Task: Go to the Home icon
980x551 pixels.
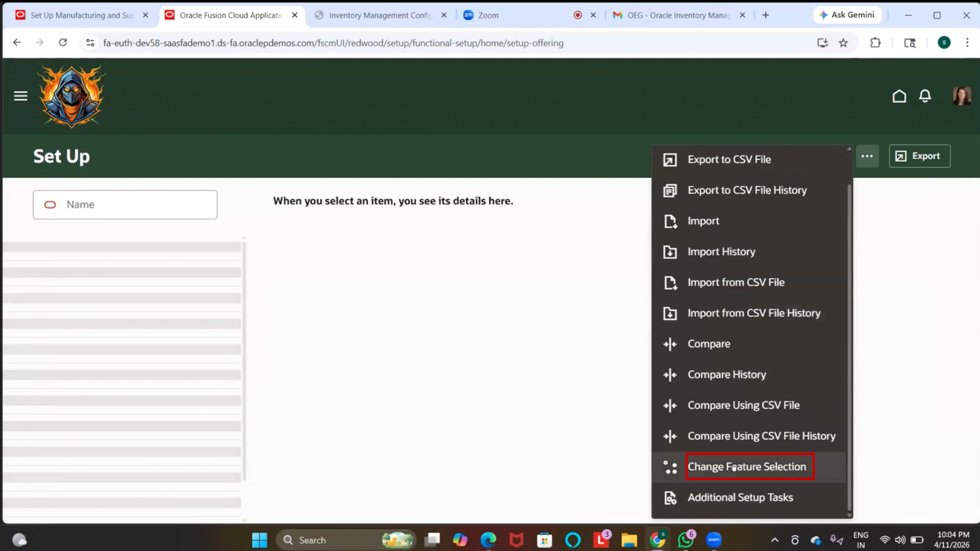Action: tap(899, 96)
